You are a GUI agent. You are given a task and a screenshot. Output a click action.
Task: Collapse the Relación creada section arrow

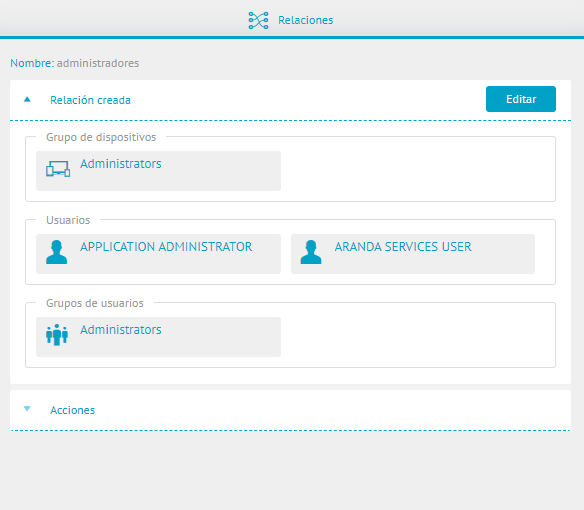tap(27, 99)
